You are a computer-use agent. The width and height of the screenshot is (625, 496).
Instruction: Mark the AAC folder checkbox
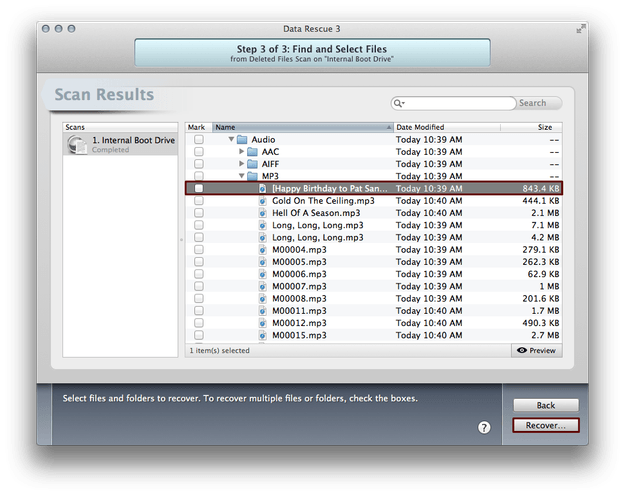(x=199, y=152)
